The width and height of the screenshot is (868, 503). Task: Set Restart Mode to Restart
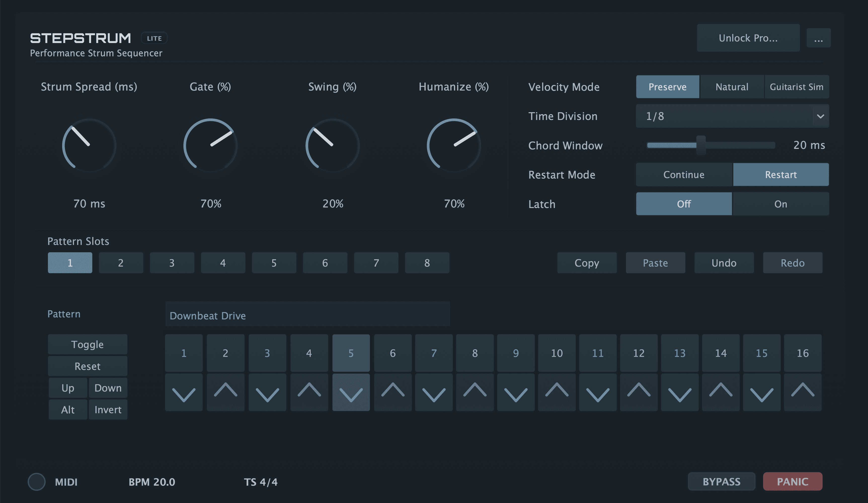pos(780,175)
